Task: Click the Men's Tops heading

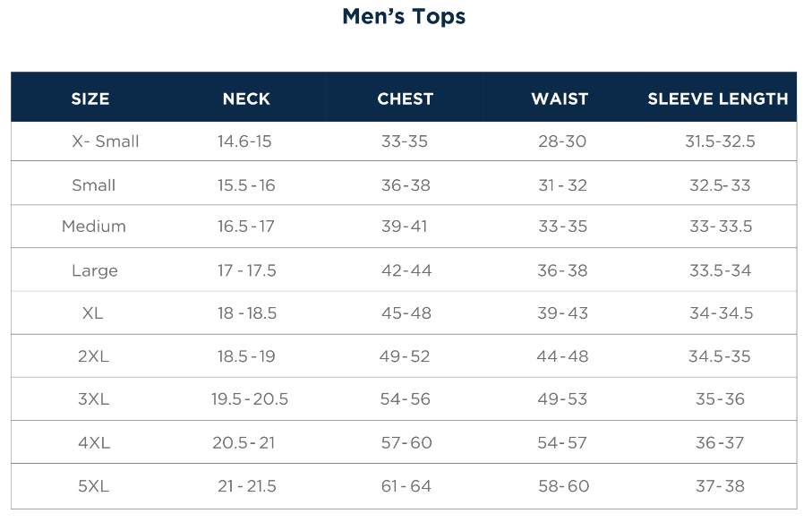Action: pos(404,17)
